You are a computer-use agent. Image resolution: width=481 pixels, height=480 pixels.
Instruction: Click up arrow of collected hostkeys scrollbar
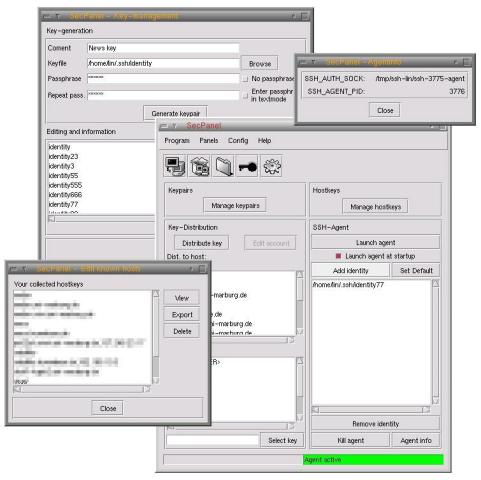click(x=156, y=294)
